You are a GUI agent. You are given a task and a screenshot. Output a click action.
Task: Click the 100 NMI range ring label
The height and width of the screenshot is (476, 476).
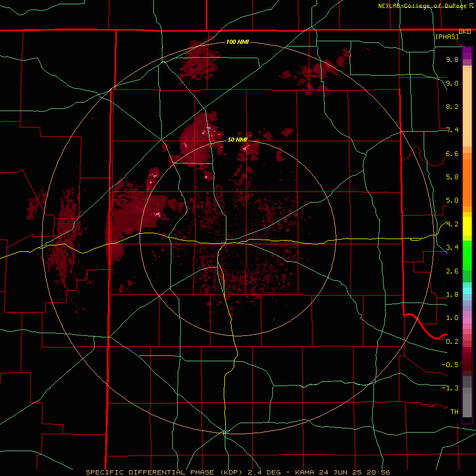pyautogui.click(x=237, y=42)
